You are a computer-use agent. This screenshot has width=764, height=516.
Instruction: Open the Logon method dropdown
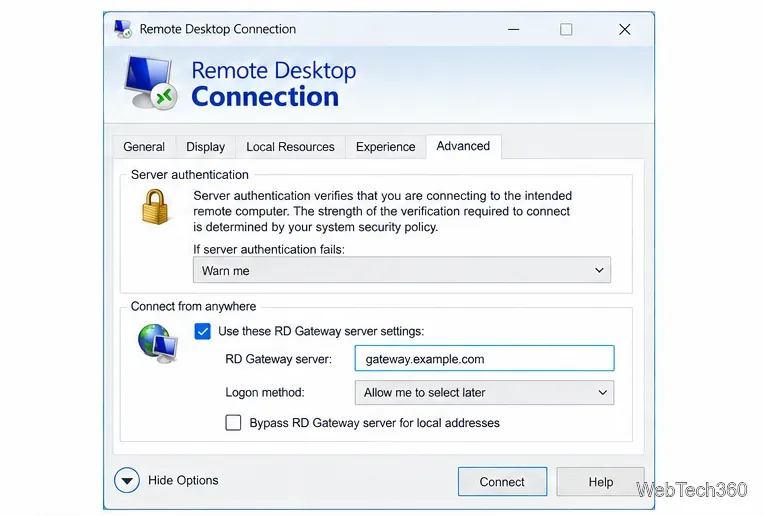pos(484,393)
